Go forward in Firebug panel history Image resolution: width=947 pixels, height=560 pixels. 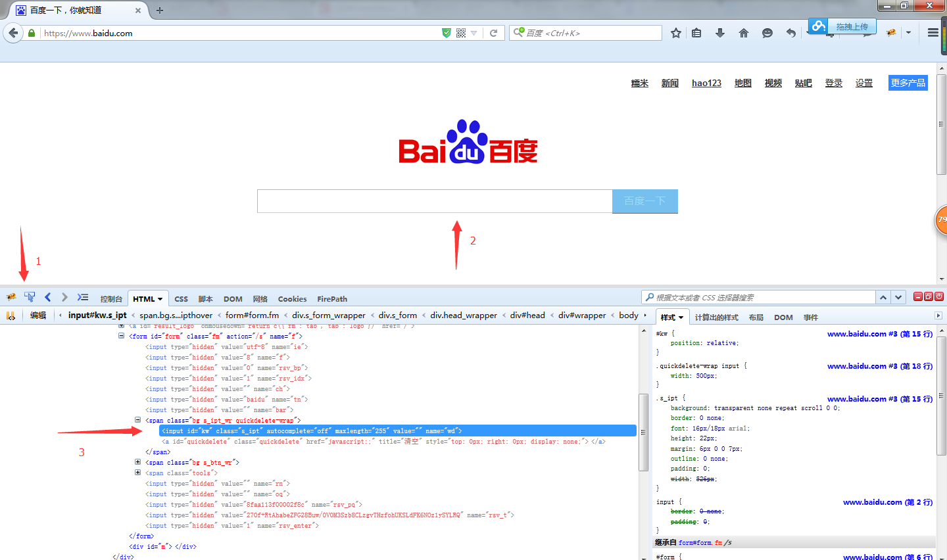click(x=64, y=297)
